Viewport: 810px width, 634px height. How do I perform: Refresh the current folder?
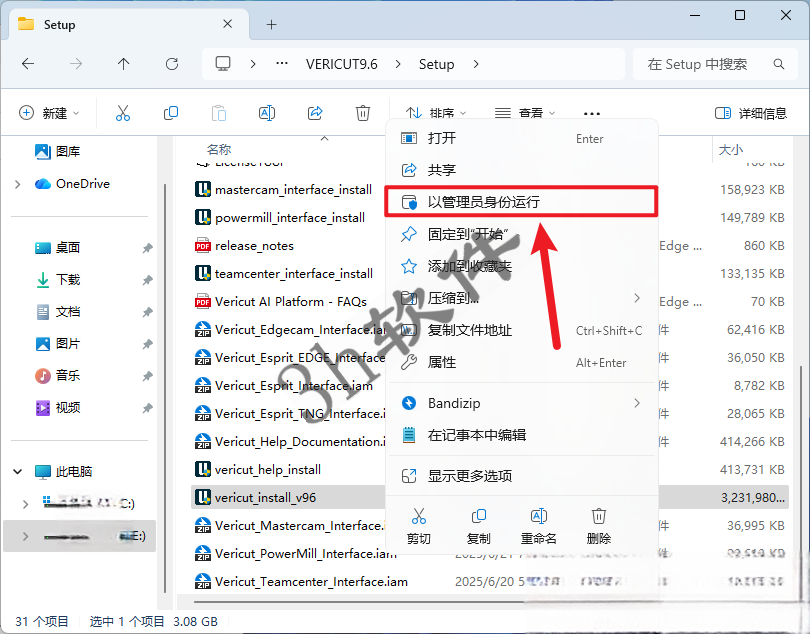(172, 64)
